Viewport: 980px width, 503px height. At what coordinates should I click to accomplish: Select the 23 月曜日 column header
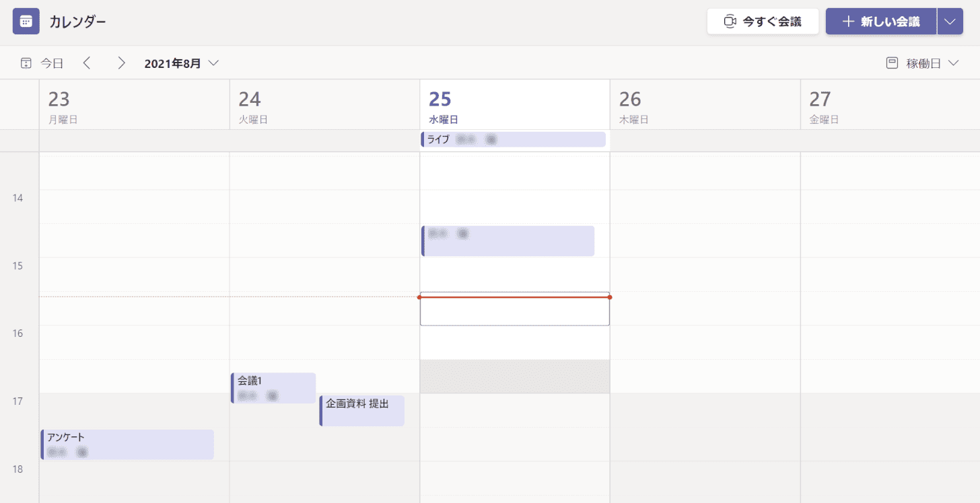point(134,108)
